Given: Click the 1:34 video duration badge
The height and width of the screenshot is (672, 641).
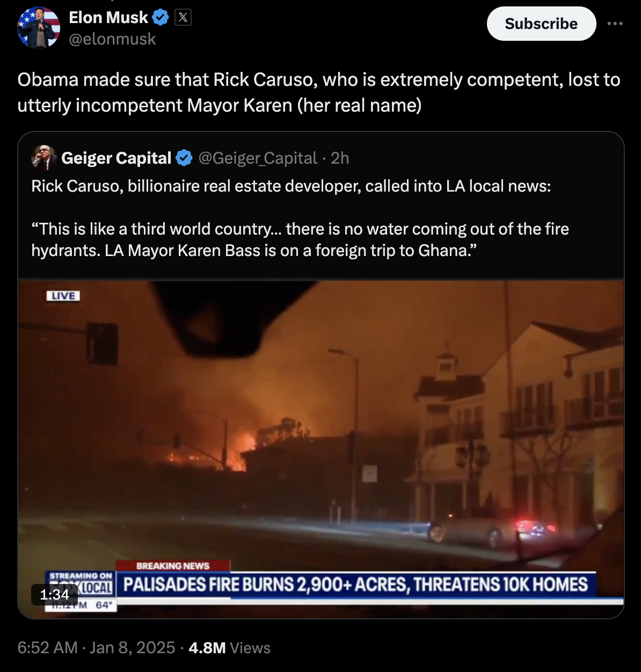Looking at the screenshot, I should click(x=55, y=595).
